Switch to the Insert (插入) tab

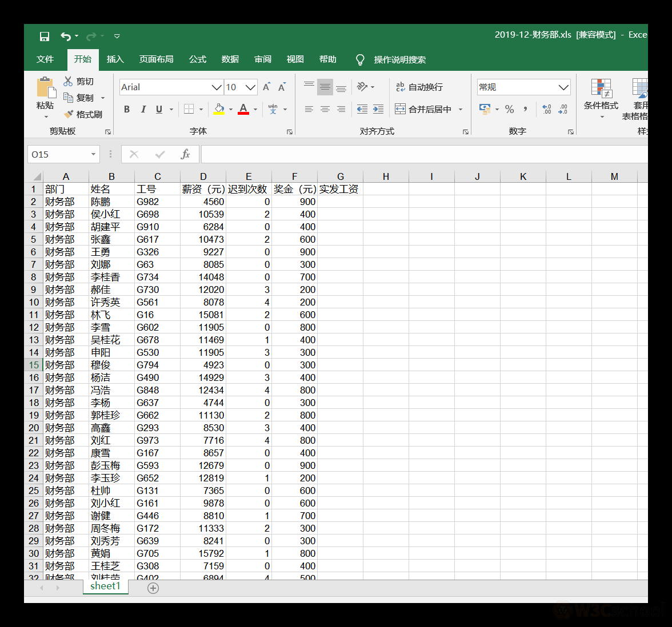point(115,59)
